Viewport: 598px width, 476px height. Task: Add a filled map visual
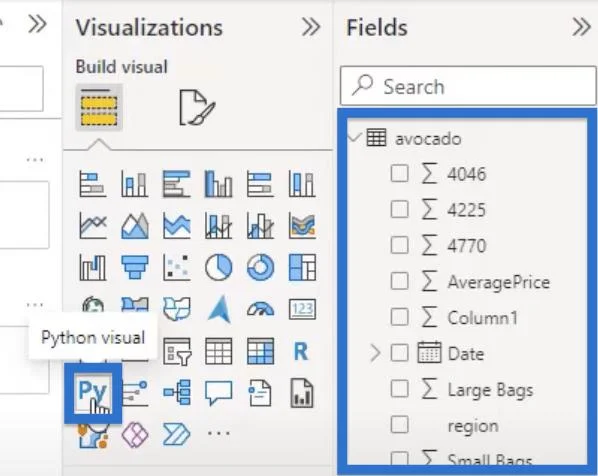click(134, 306)
